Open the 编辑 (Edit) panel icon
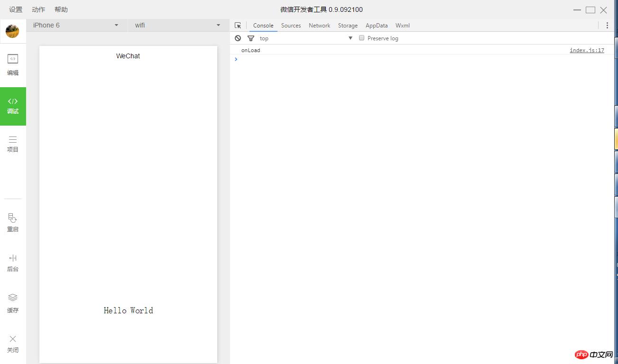This screenshot has width=618, height=364. coord(13,59)
